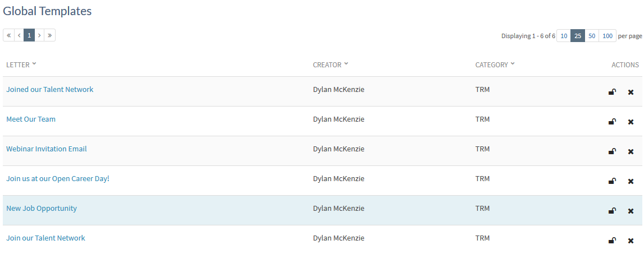Image resolution: width=644 pixels, height=254 pixels.
Task: Show 100 templates per page
Action: click(608, 36)
